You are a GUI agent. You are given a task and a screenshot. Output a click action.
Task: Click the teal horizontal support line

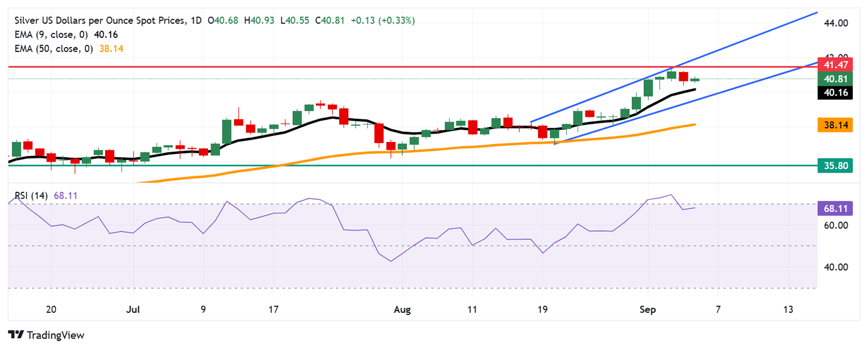[x=413, y=166]
